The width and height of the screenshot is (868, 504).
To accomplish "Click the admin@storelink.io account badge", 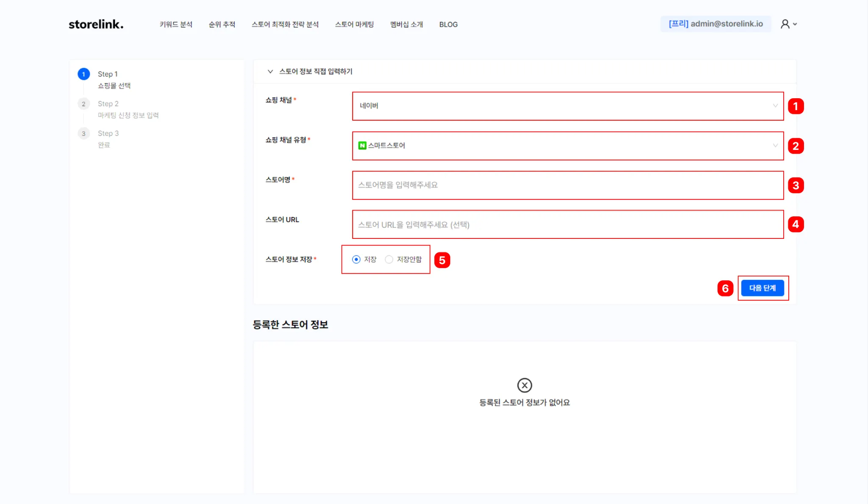I will (x=715, y=24).
